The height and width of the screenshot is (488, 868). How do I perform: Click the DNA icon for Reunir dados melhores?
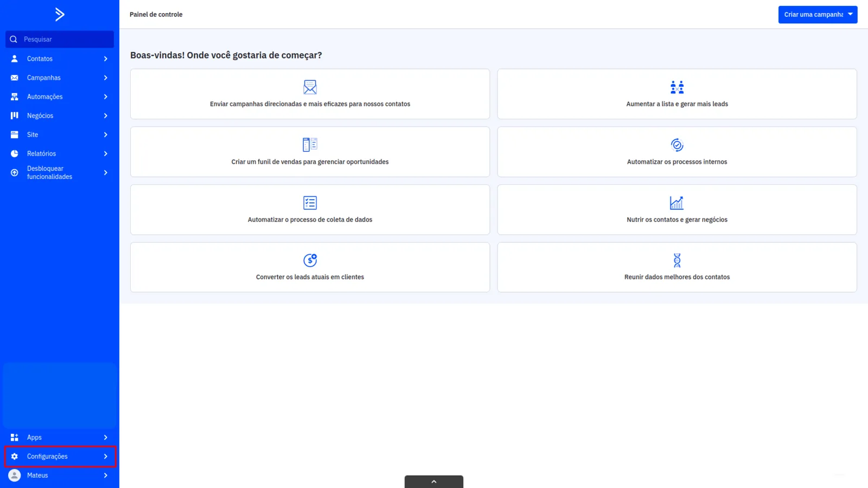coord(677,260)
